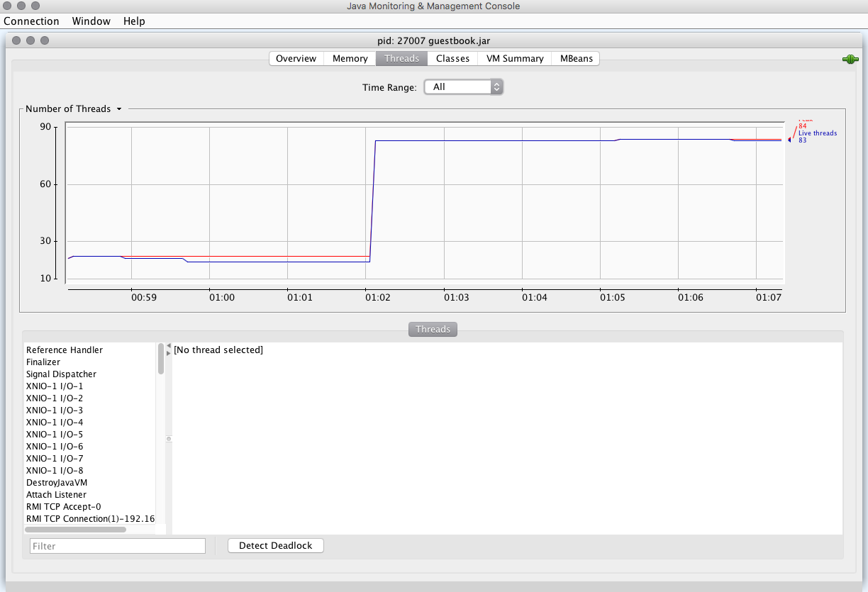Open the Window menu
The image size is (868, 592).
point(91,21)
